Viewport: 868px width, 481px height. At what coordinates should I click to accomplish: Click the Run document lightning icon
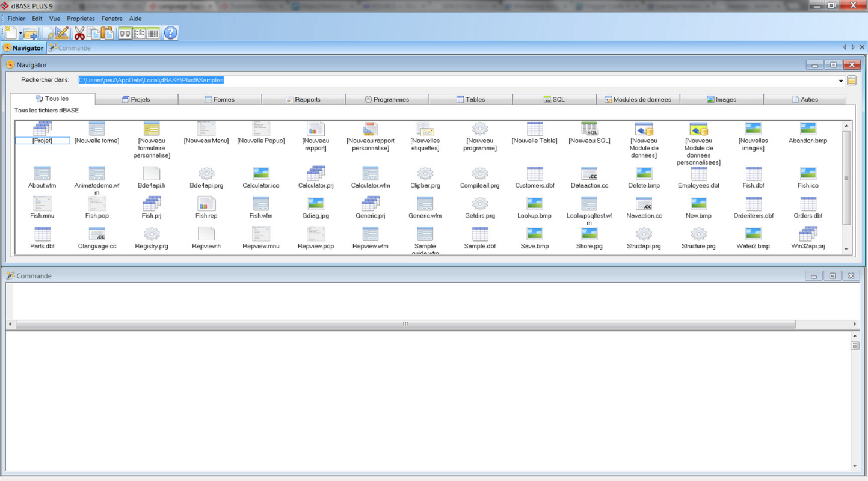pyautogui.click(x=49, y=34)
